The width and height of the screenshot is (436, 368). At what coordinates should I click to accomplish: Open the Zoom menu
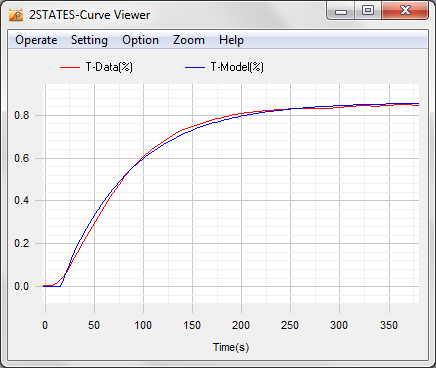tap(189, 40)
